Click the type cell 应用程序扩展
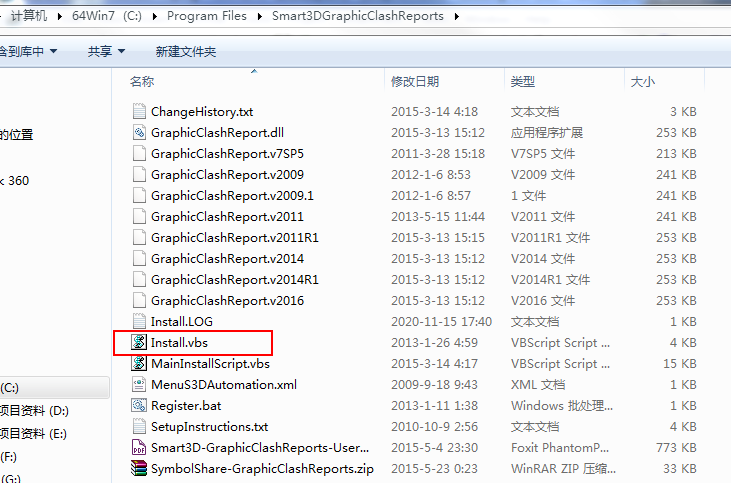 pos(546,133)
